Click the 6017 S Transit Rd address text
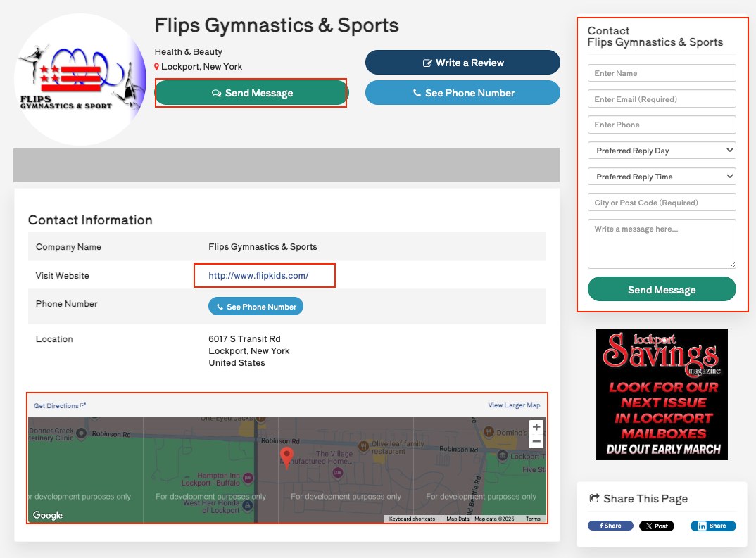The height and width of the screenshot is (558, 756). click(244, 338)
